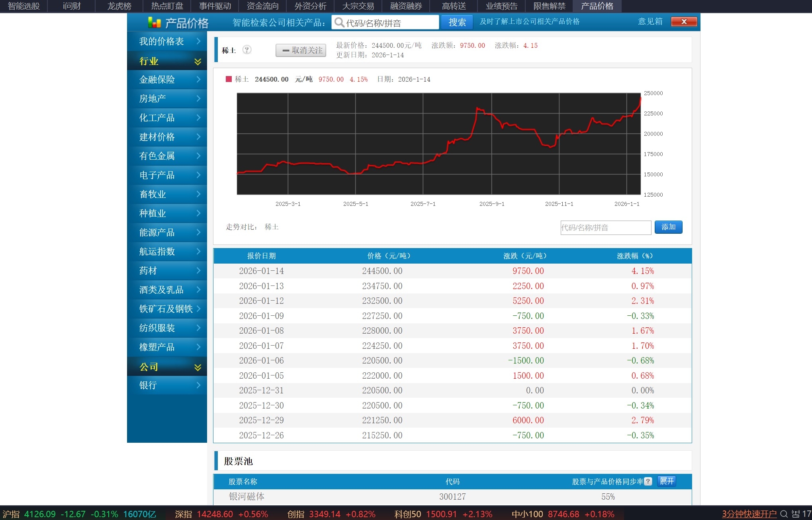
Task: Click the search magnifier in the status bar
Action: [x=784, y=514]
